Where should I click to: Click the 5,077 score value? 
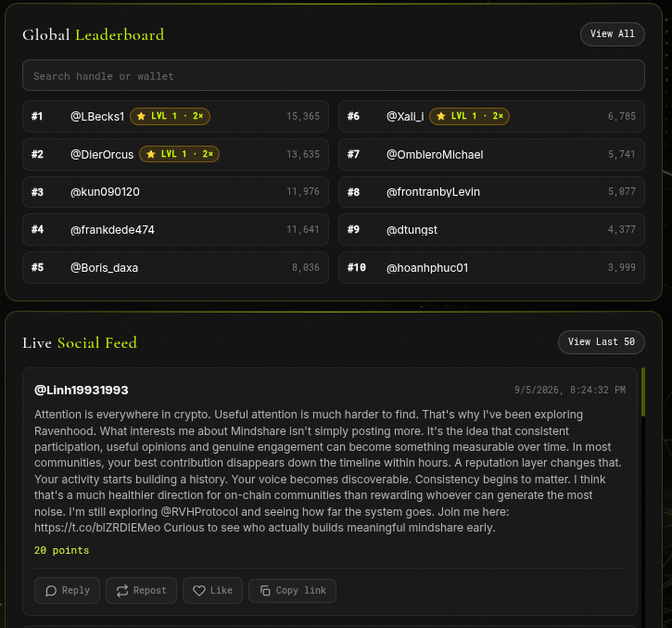point(621,191)
